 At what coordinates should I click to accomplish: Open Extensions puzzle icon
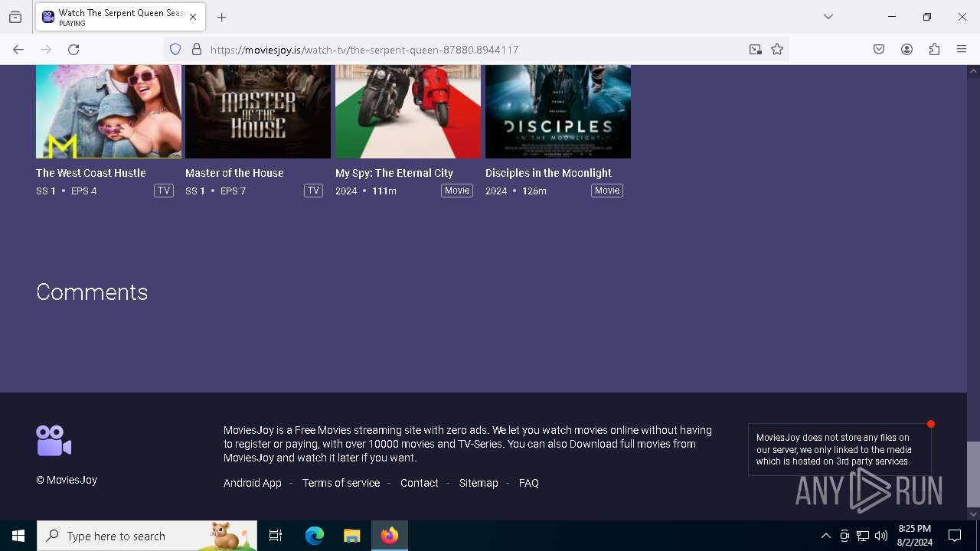click(x=934, y=50)
